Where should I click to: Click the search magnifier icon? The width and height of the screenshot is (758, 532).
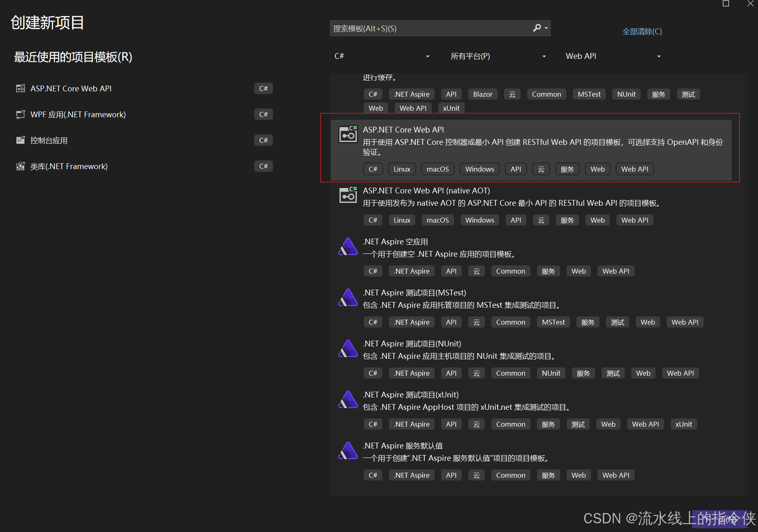(537, 28)
